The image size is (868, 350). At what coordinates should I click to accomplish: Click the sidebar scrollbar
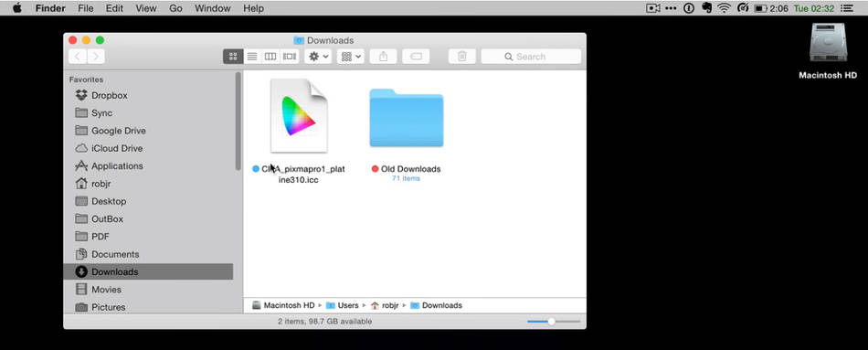(x=238, y=121)
